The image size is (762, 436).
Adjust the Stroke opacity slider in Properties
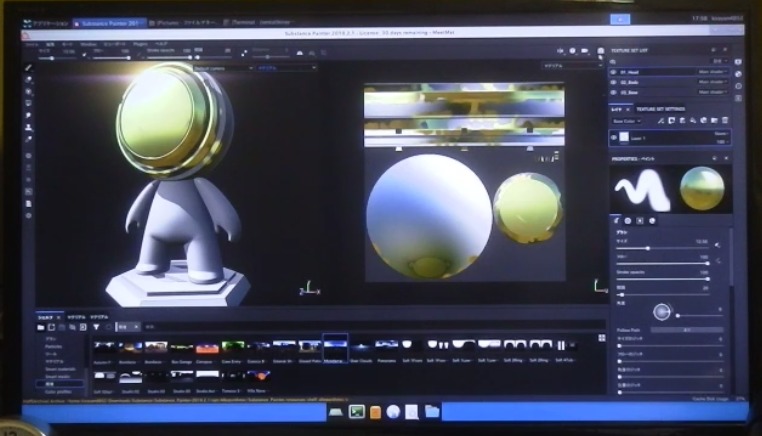pos(662,279)
